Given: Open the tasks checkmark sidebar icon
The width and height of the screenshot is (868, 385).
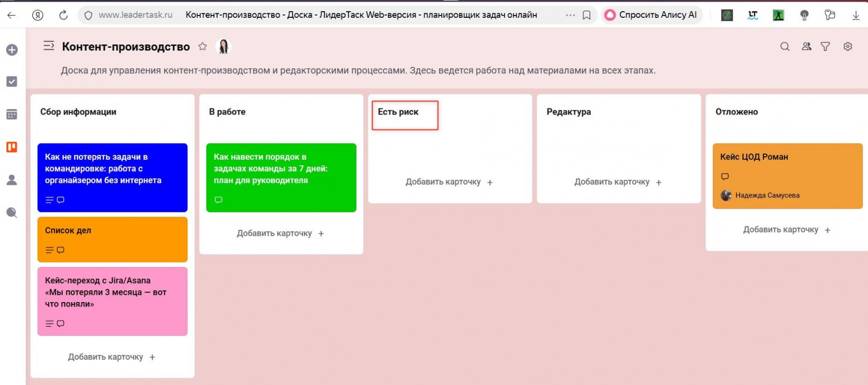Looking at the screenshot, I should (x=11, y=82).
